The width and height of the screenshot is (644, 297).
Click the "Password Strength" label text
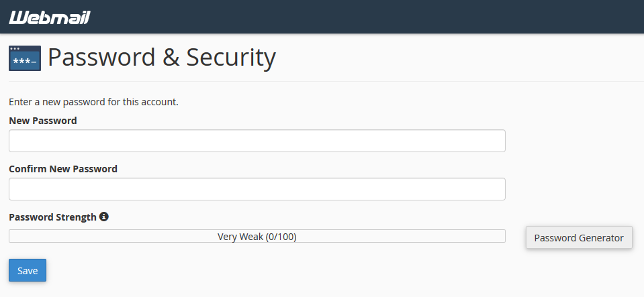[x=52, y=217]
